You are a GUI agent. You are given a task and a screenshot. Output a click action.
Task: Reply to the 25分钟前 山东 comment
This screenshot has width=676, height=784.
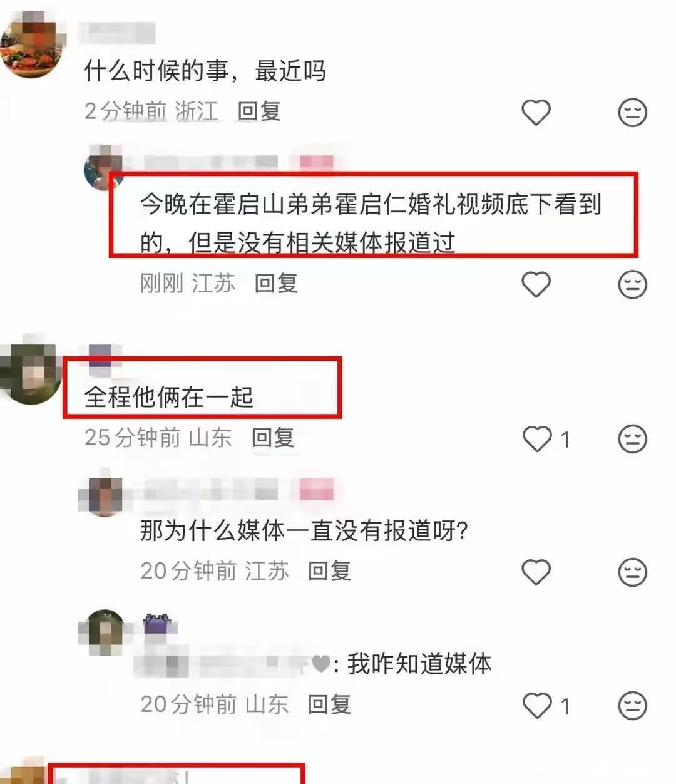click(x=273, y=438)
